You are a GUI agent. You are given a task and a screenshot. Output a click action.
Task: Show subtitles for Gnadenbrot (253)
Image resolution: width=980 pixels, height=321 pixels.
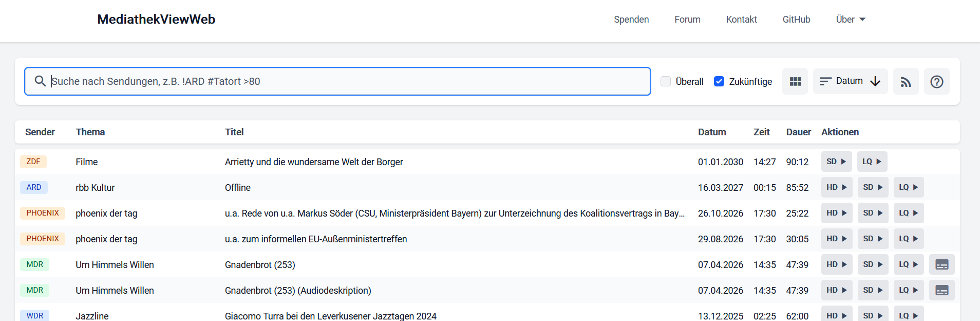(x=942, y=264)
